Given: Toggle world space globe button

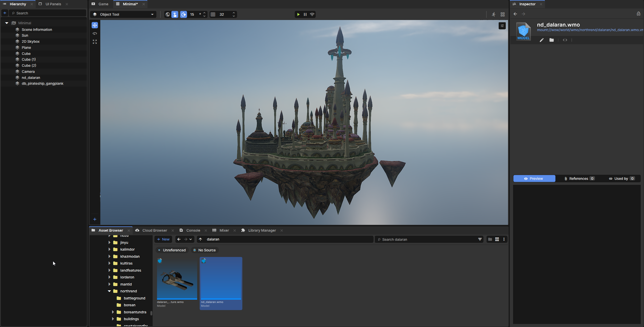Looking at the screenshot, I should (x=167, y=14).
